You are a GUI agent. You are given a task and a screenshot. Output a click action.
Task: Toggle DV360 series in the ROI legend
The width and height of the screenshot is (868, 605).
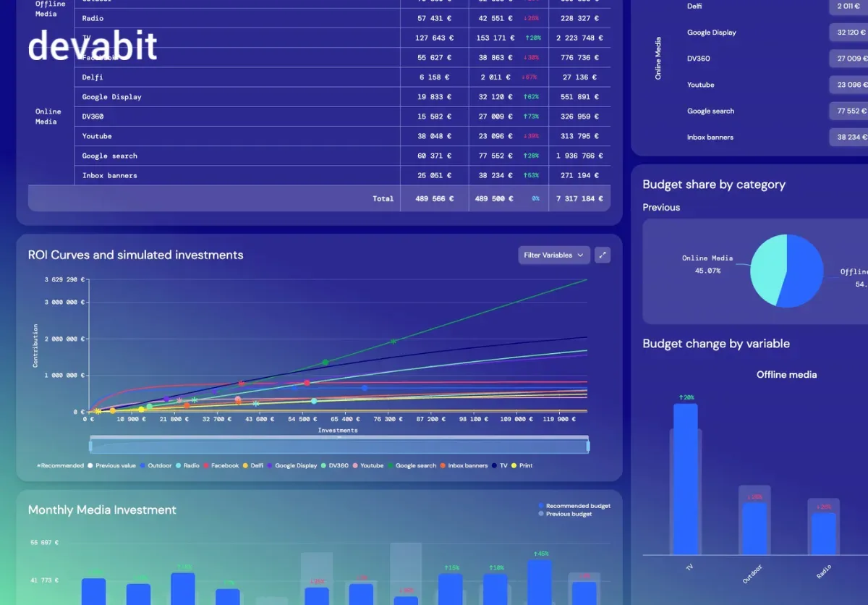[x=335, y=465]
